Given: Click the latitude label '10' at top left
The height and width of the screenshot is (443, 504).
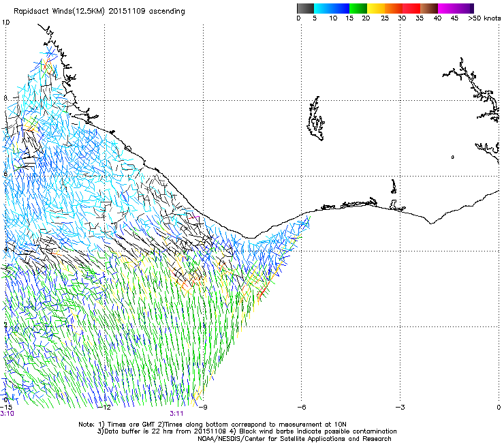Looking at the screenshot, I should [5, 22].
